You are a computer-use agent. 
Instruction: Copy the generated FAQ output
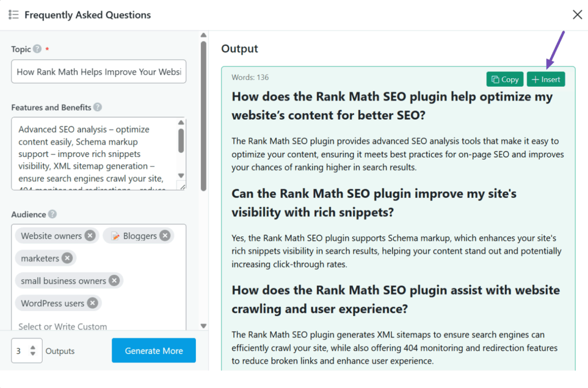coord(504,79)
